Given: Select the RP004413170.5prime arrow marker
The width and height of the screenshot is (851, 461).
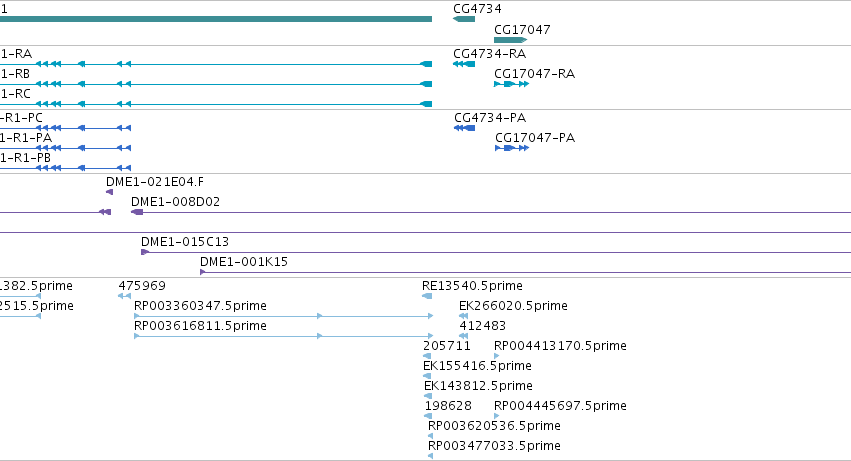Looking at the screenshot, I should (x=497, y=356).
